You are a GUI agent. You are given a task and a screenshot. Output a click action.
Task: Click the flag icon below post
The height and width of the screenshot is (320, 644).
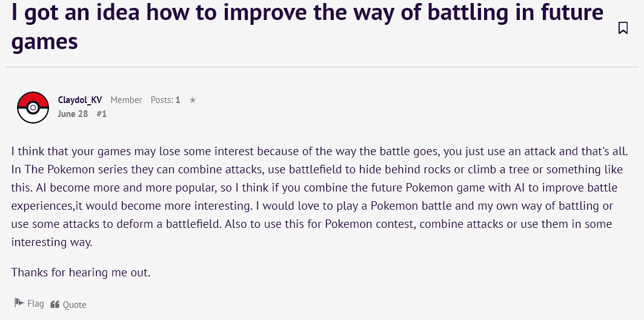tap(19, 303)
